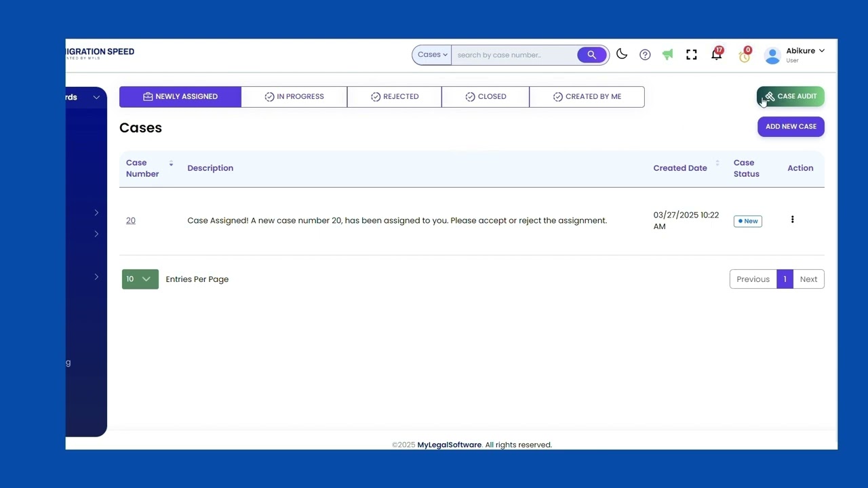Toggle dark mode with moon icon
The image size is (868, 488).
[622, 54]
